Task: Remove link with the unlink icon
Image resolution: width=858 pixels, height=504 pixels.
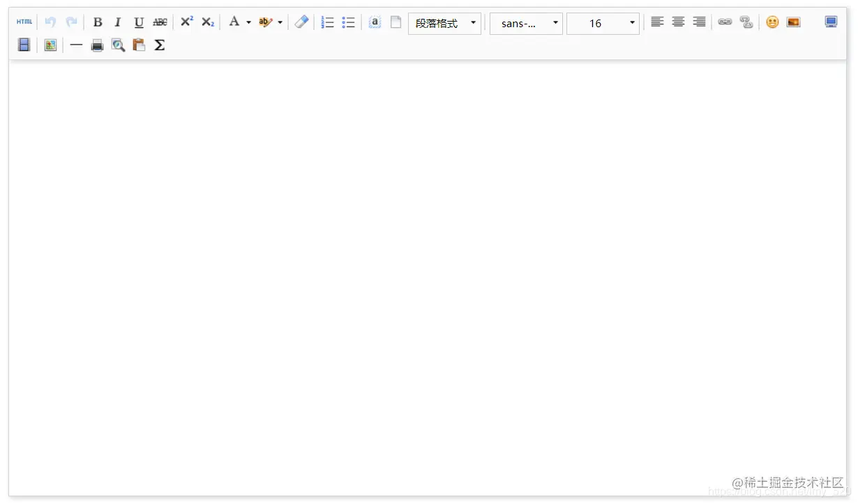Action: pos(746,22)
